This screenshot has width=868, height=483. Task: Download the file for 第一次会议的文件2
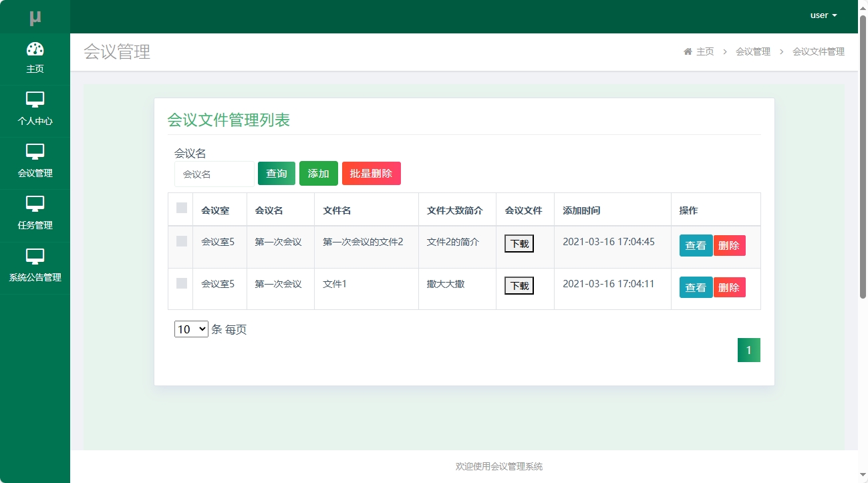pos(519,243)
